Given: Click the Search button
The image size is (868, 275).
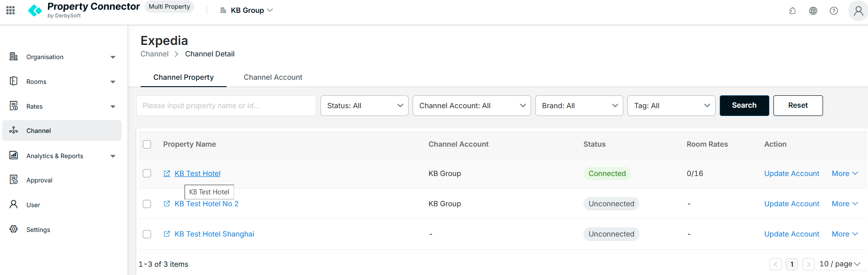Looking at the screenshot, I should 744,105.
